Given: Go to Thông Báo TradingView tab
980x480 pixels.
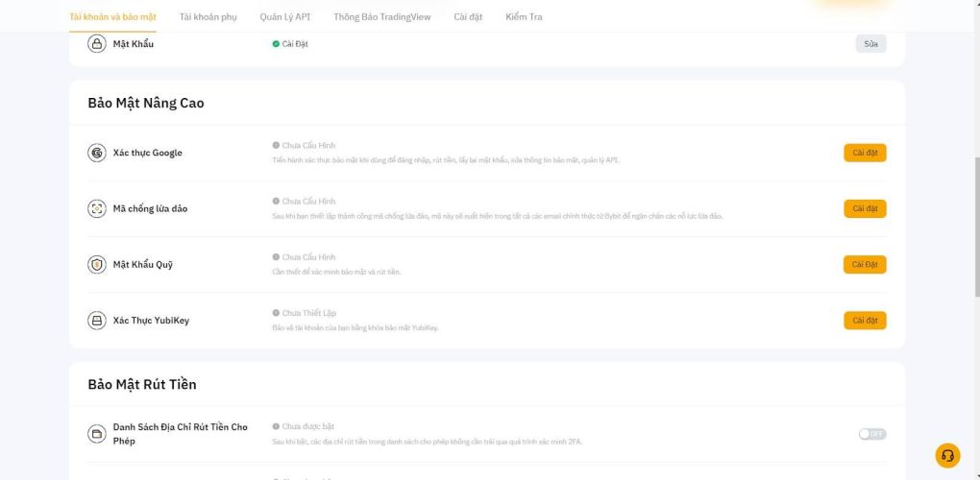Looking at the screenshot, I should pyautogui.click(x=381, y=16).
